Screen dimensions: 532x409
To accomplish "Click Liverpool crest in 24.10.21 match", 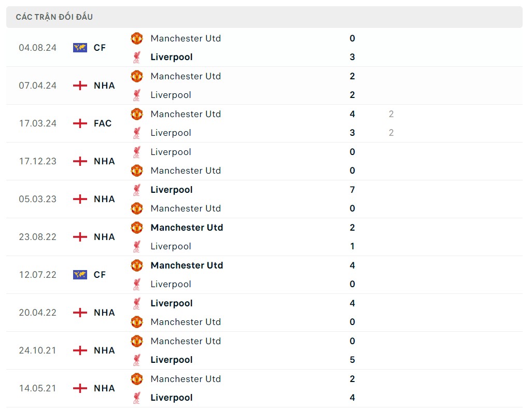I will [136, 360].
